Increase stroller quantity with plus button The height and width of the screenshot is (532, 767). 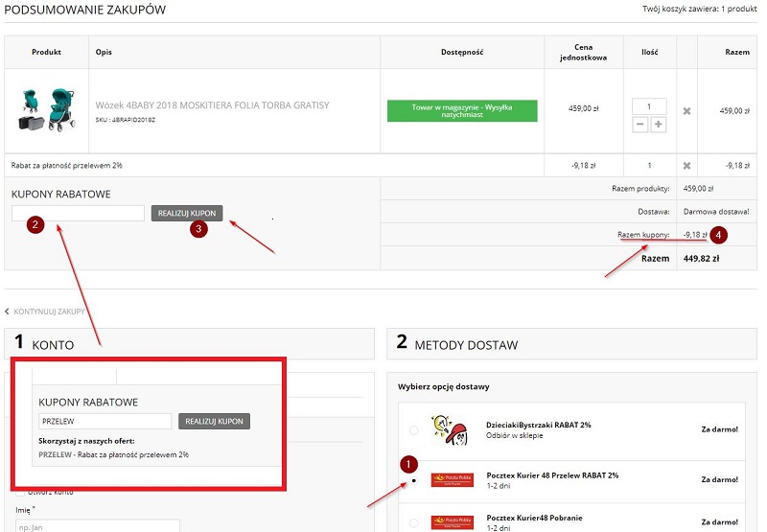coord(659,125)
